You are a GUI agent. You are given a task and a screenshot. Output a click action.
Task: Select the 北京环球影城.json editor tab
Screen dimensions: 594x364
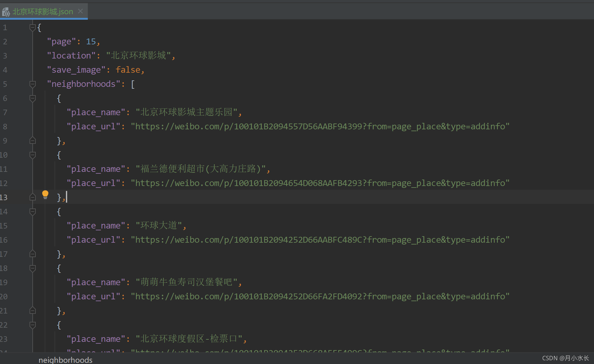click(x=43, y=12)
